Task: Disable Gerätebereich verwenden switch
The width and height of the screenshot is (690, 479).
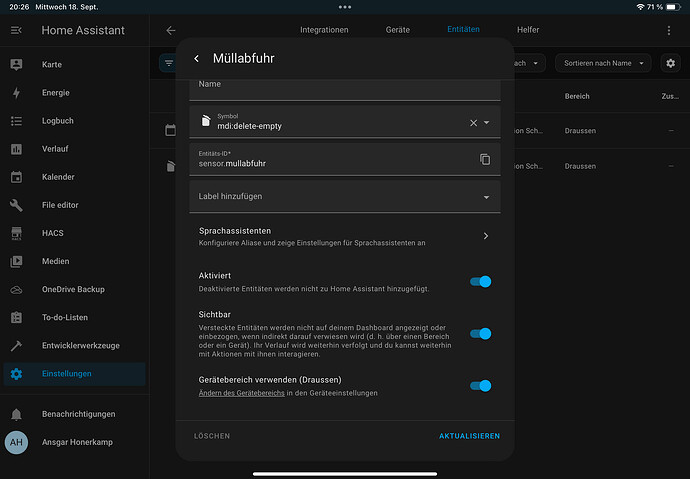Action: [x=481, y=385]
